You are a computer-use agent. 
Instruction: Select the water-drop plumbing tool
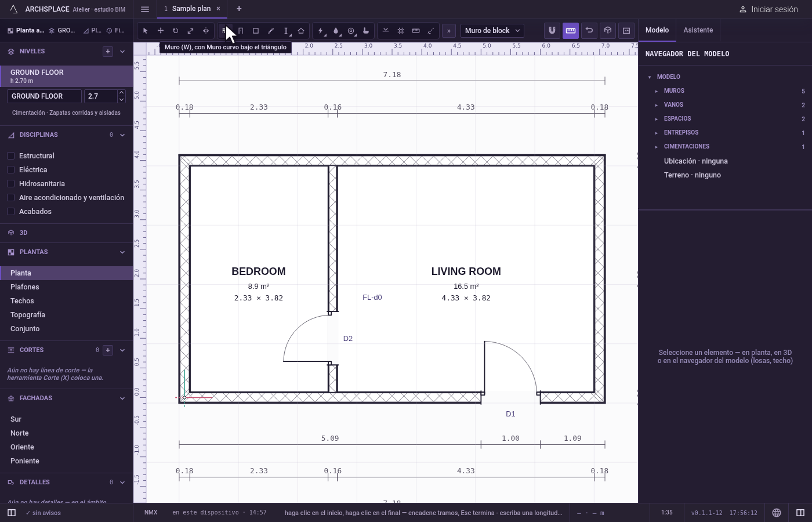coord(336,31)
